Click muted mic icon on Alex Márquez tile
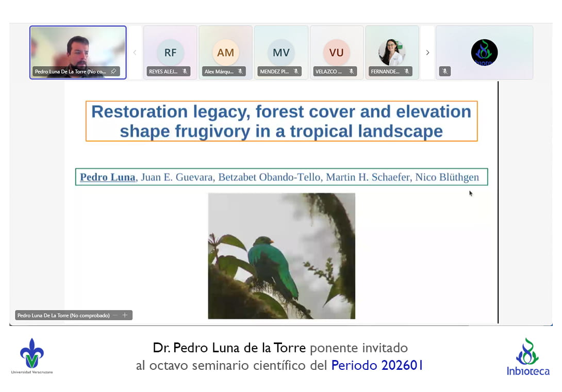The image size is (562, 392). pos(240,72)
